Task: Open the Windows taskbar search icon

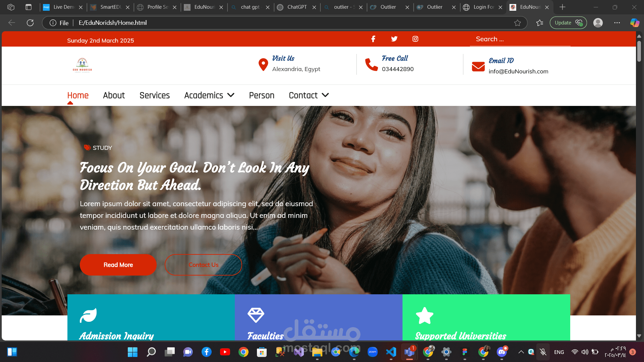Action: (151, 352)
